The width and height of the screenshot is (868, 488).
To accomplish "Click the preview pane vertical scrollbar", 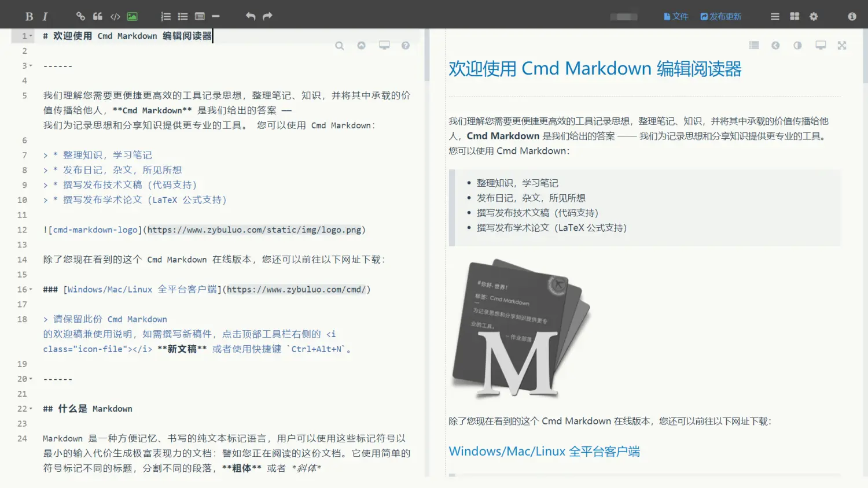I will coord(865,55).
